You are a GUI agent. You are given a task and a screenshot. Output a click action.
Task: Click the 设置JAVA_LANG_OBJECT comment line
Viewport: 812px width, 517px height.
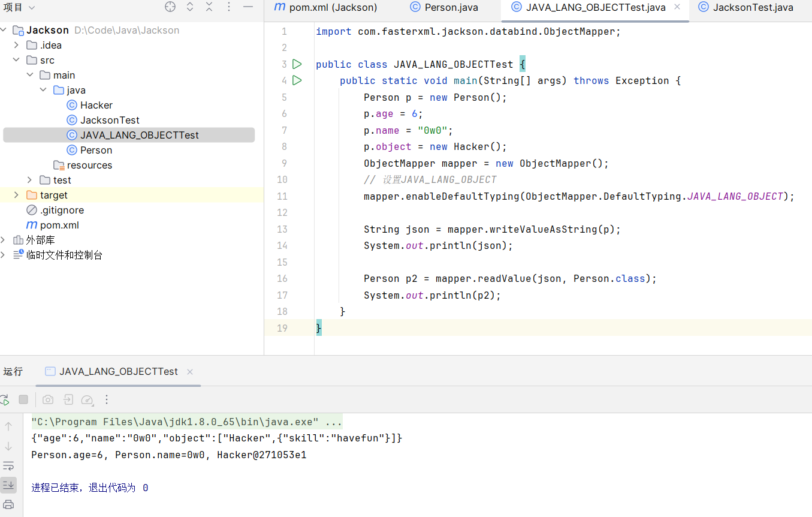click(x=430, y=179)
